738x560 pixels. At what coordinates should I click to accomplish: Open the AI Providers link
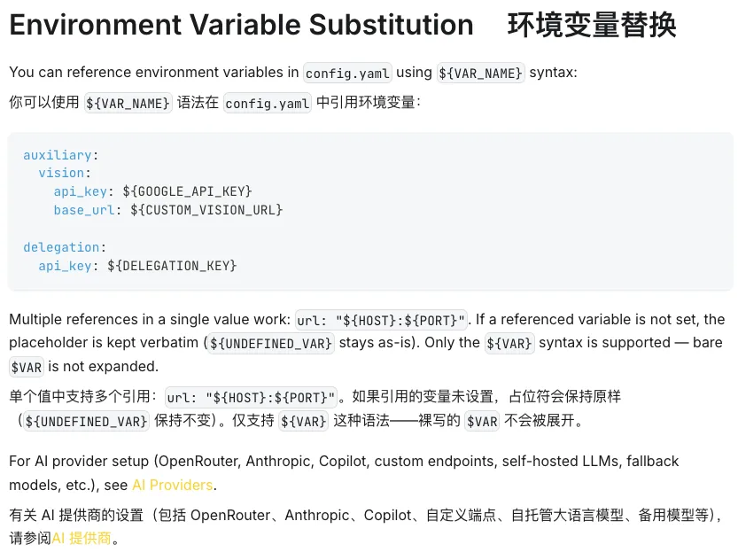coord(172,485)
